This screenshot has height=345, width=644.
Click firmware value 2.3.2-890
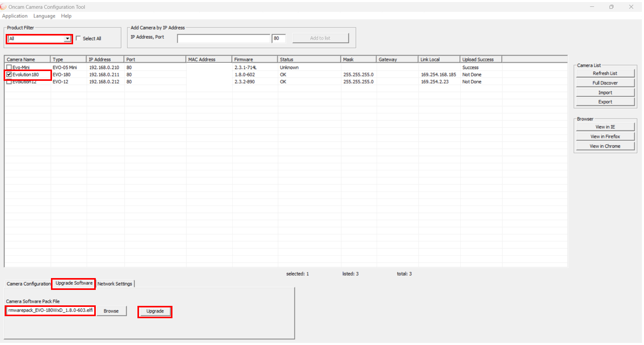click(245, 82)
